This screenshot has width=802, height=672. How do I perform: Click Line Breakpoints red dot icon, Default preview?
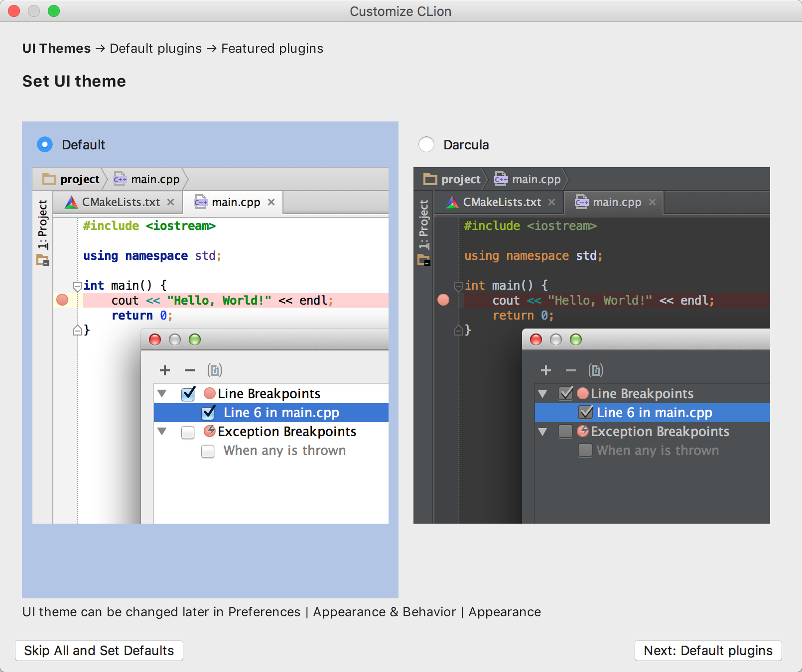pyautogui.click(x=210, y=393)
